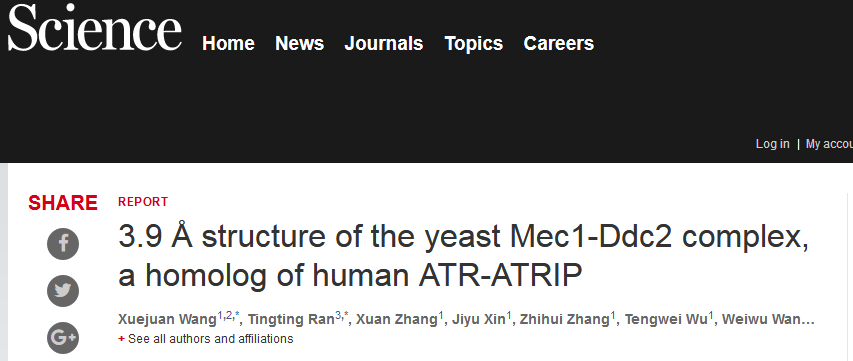Open the Topics menu item
This screenshot has height=361, width=853.
pos(473,43)
